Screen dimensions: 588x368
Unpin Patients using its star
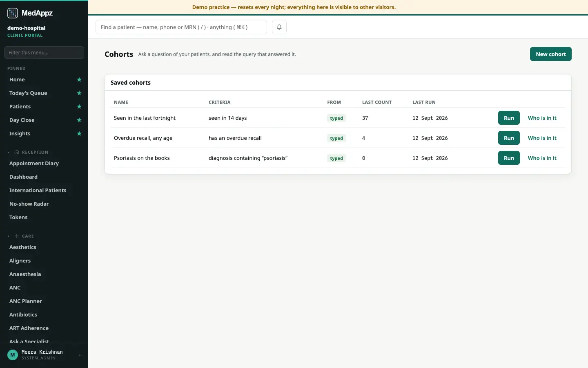(x=79, y=107)
